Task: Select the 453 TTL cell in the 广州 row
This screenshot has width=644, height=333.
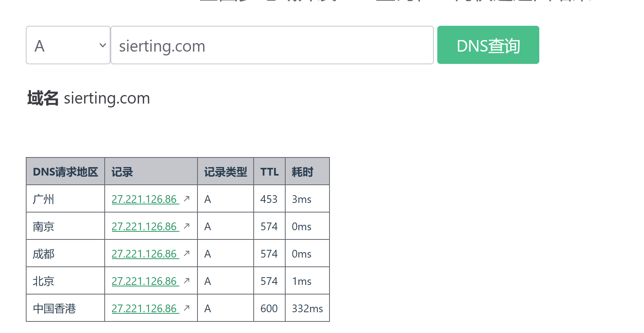Action: point(269,199)
